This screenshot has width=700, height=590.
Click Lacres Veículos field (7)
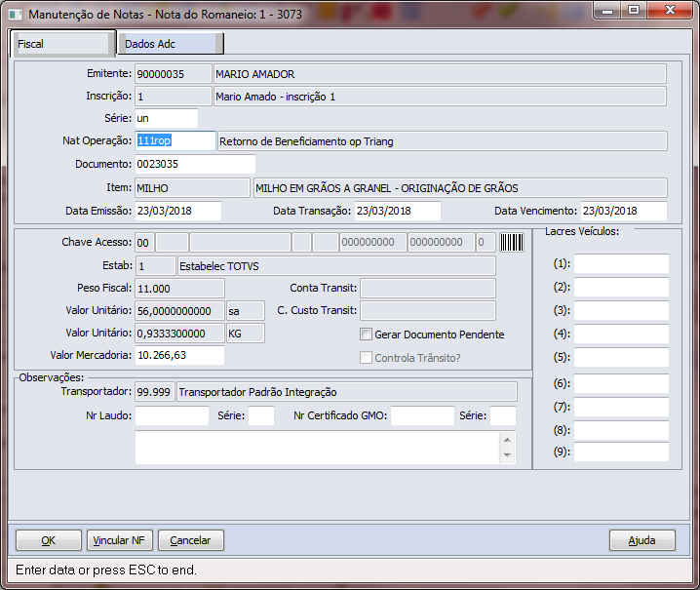point(621,407)
